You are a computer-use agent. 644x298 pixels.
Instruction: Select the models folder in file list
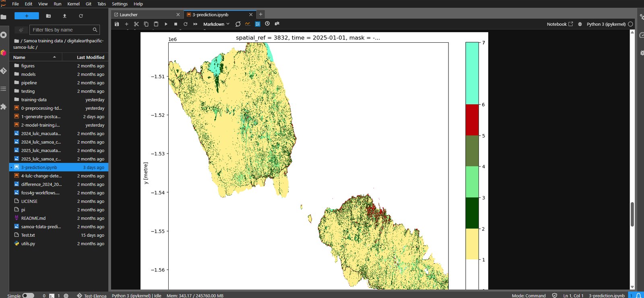point(59,74)
